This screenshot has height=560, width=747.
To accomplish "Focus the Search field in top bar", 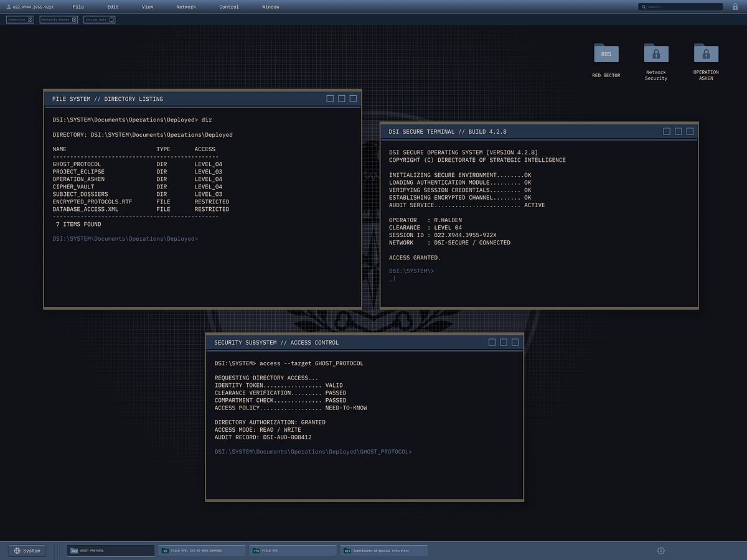I will click(x=680, y=7).
